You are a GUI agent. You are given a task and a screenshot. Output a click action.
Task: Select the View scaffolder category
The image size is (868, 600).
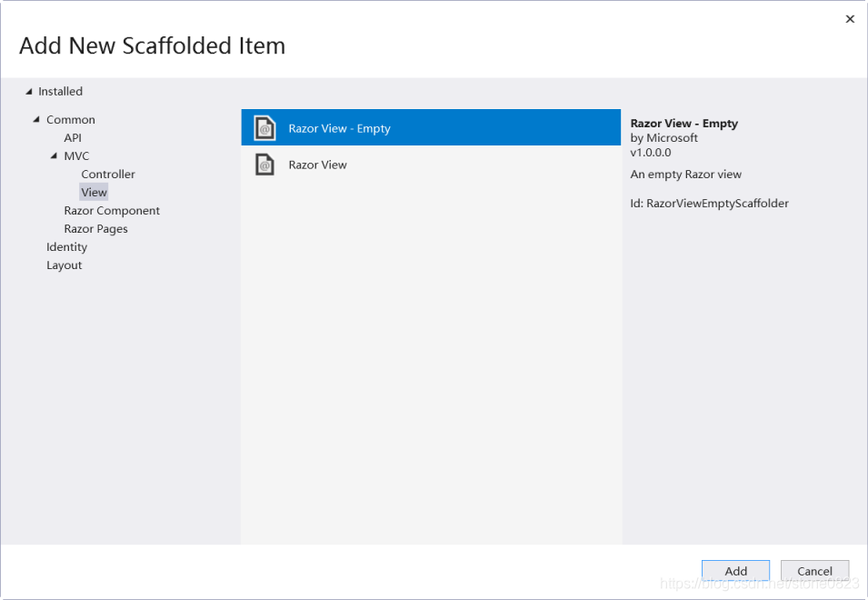94,192
